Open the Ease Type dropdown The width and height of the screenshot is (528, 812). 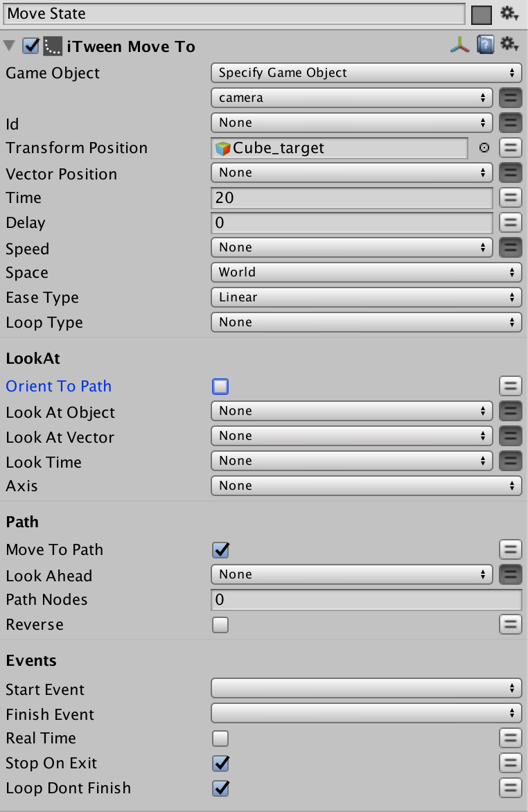tap(366, 297)
